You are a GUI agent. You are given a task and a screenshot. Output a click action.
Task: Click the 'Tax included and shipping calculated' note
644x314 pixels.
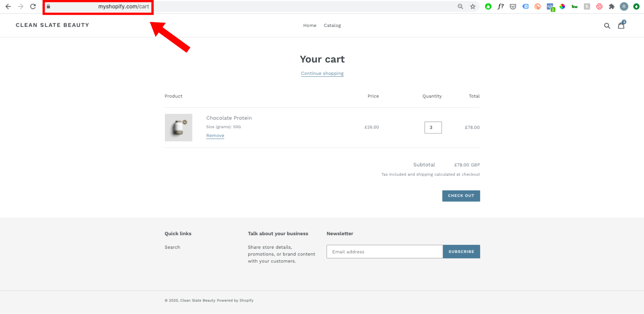tap(431, 174)
